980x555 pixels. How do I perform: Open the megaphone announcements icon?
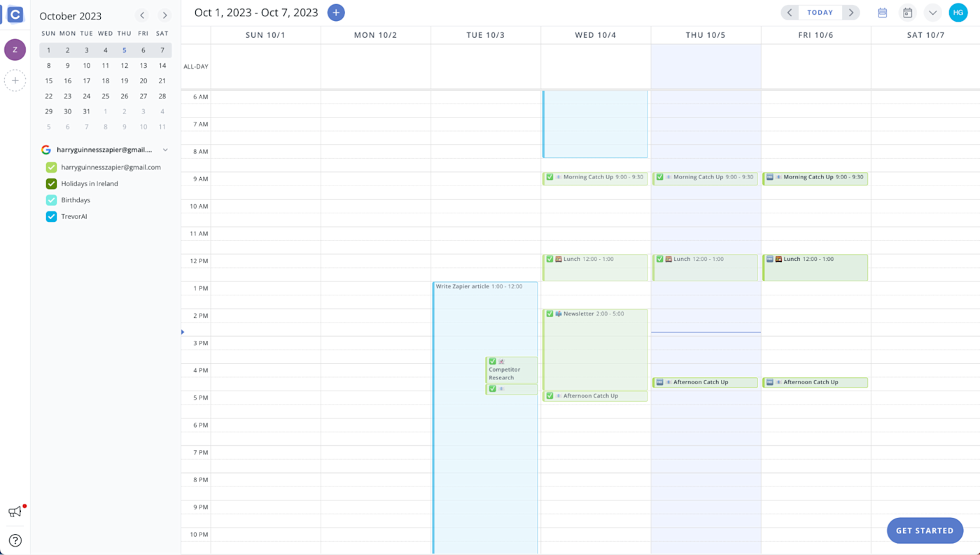tap(15, 512)
